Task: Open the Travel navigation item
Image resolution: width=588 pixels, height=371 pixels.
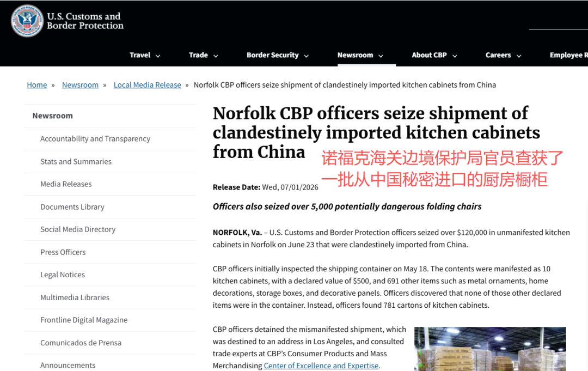Action: [x=140, y=55]
